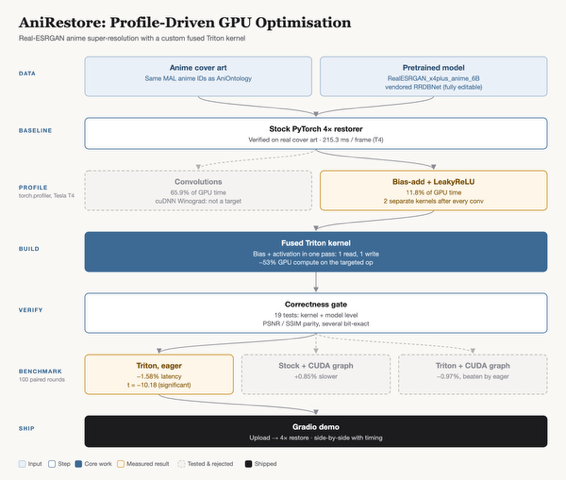Click the dashed 'Convolutions' rejected box
Image resolution: width=566 pixels, height=480 pixels.
pyautogui.click(x=198, y=190)
